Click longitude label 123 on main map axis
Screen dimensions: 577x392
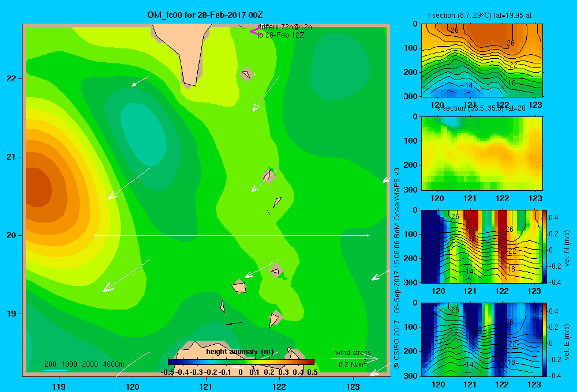coord(353,386)
